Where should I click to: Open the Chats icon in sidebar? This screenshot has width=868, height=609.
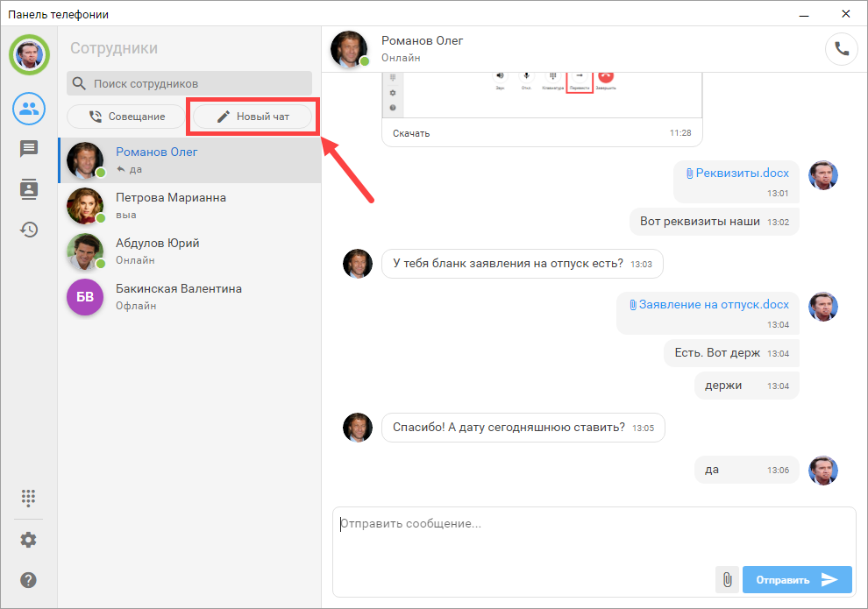coord(29,149)
